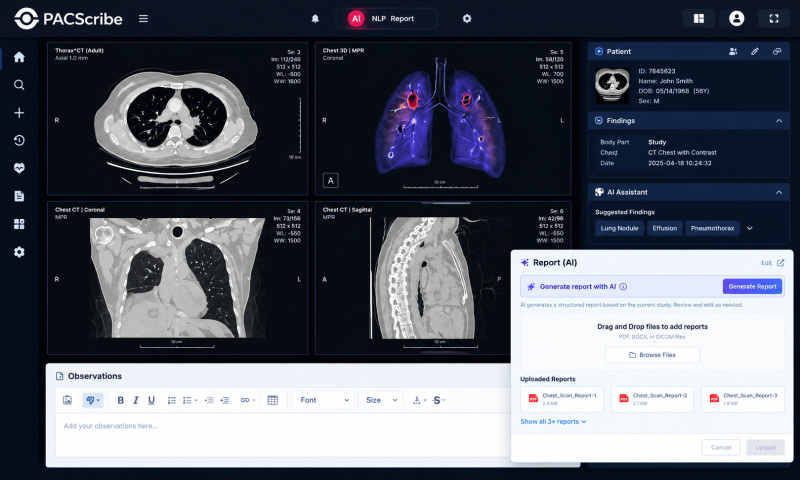Click Browse Files button

tap(652, 355)
